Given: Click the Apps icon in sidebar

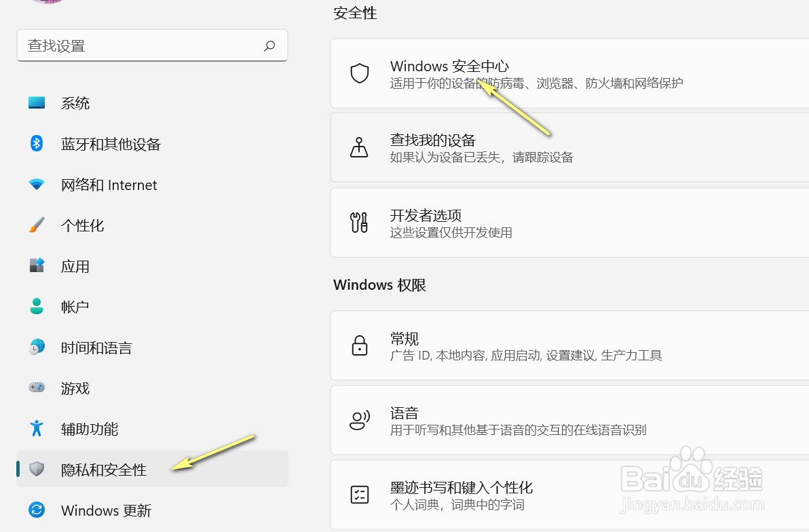Looking at the screenshot, I should [37, 266].
